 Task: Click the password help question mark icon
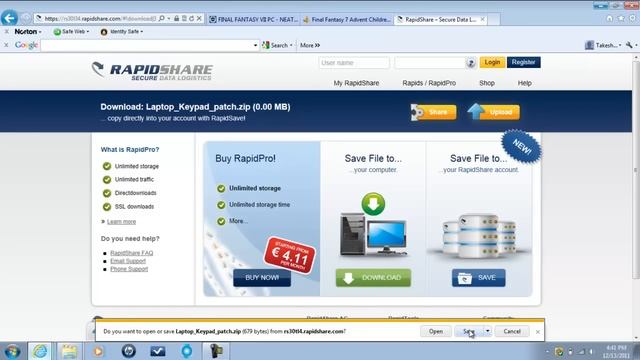coord(471,63)
